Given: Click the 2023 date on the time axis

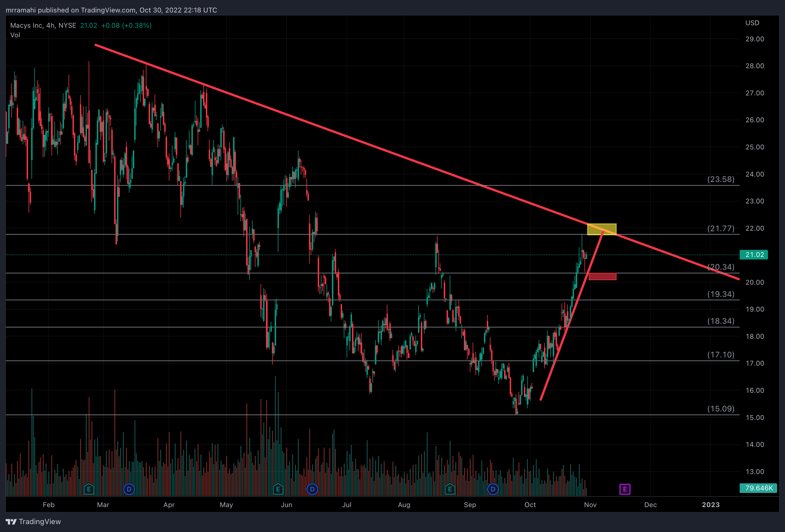Looking at the screenshot, I should [x=710, y=505].
